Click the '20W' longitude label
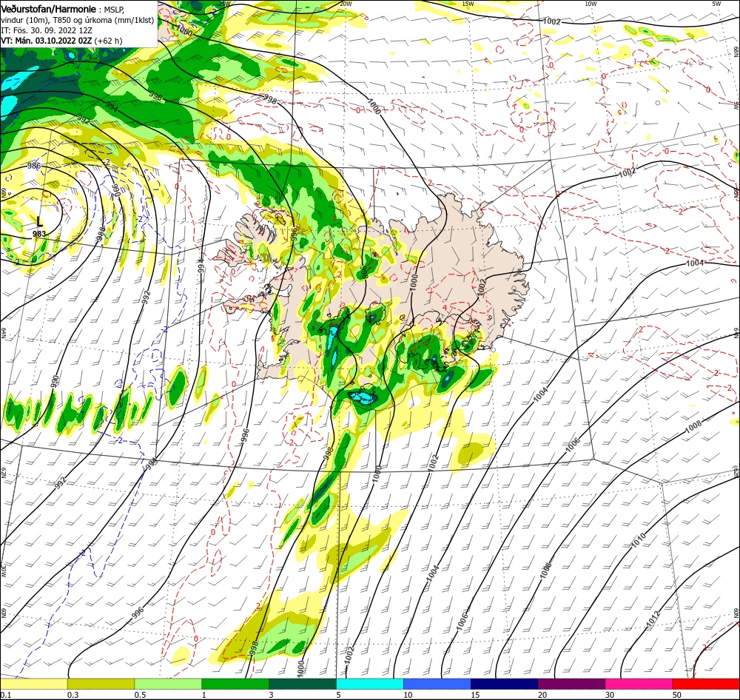The image size is (740, 700). tap(346, 4)
